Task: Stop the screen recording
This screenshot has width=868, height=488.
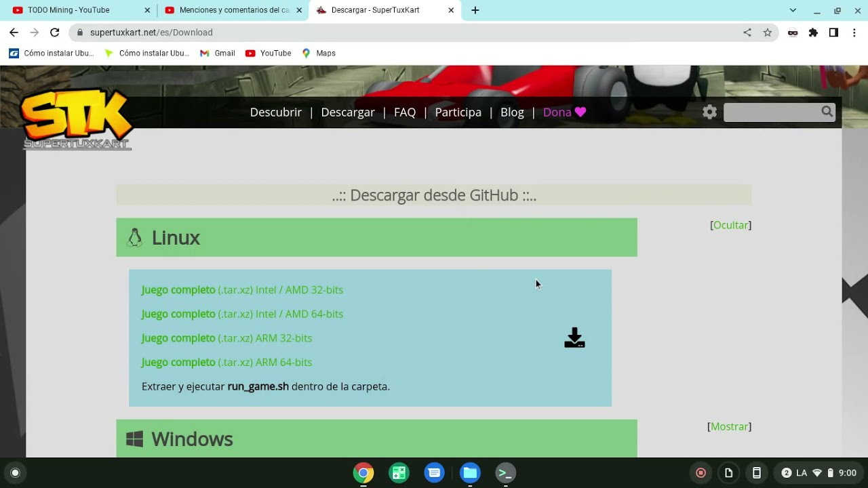Action: coord(701,473)
